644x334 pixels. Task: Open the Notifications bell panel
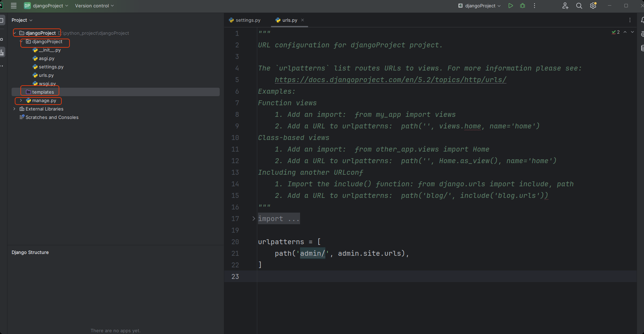click(642, 20)
